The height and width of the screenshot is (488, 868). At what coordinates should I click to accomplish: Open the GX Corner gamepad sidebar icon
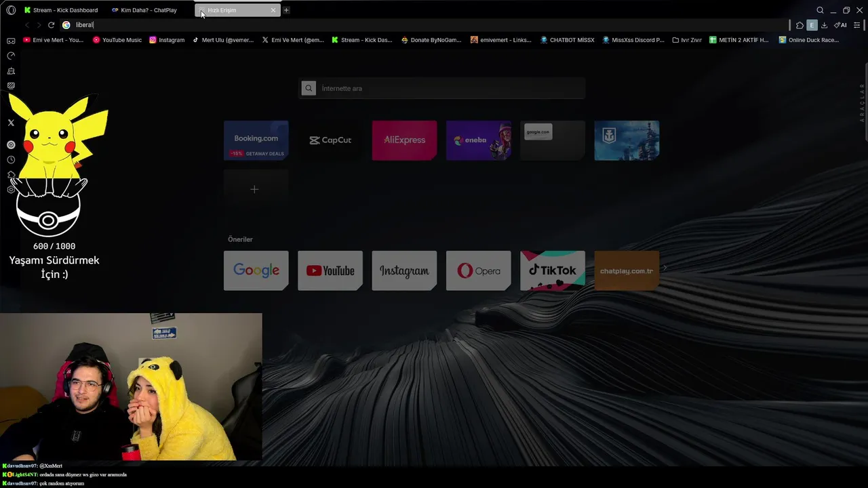click(11, 41)
